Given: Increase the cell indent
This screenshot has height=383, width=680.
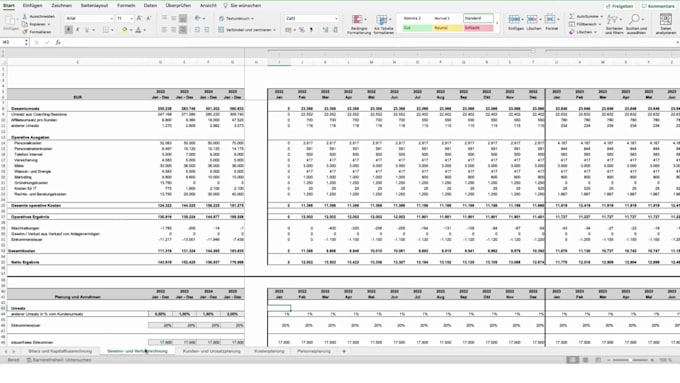Looking at the screenshot, I should tap(207, 30).
